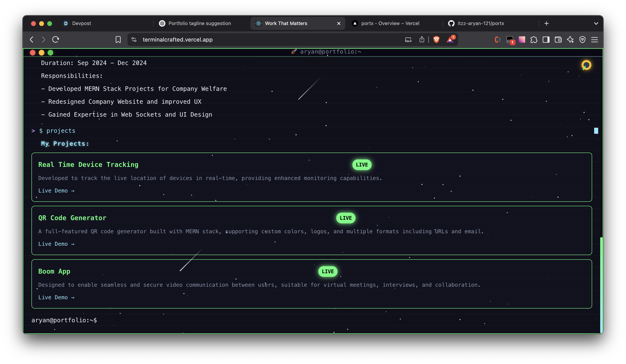Click the Brave Shields lion icon
Image resolution: width=626 pixels, height=364 pixels.
pos(436,40)
